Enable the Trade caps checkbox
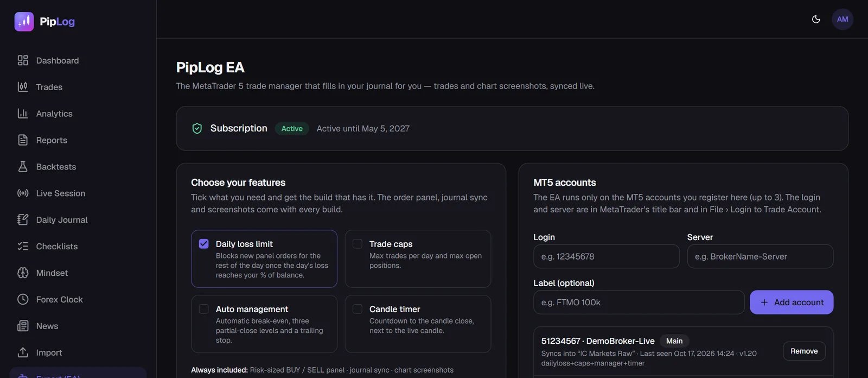 pos(358,244)
